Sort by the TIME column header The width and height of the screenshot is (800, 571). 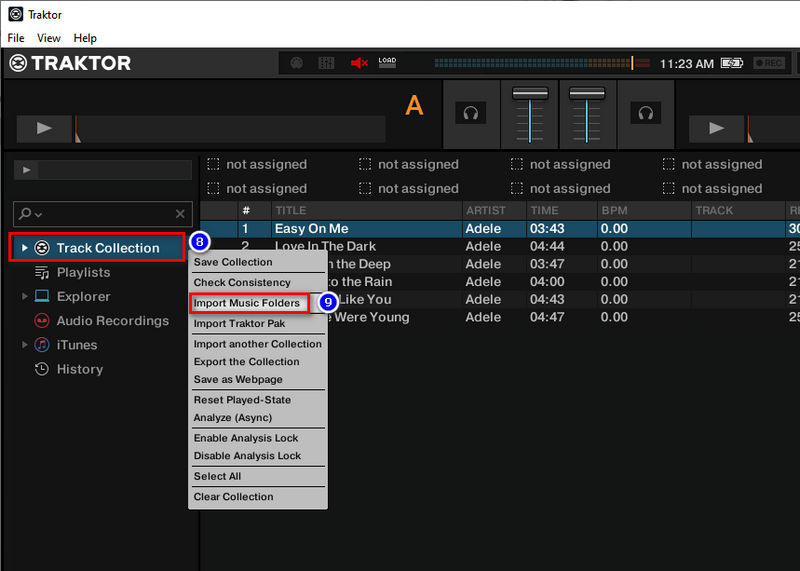click(x=562, y=210)
